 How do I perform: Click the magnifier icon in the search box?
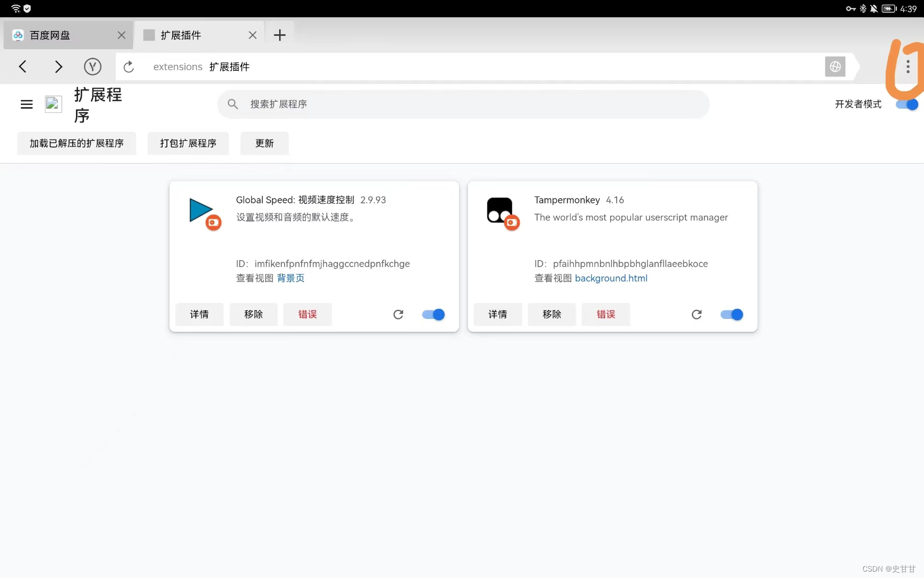233,104
